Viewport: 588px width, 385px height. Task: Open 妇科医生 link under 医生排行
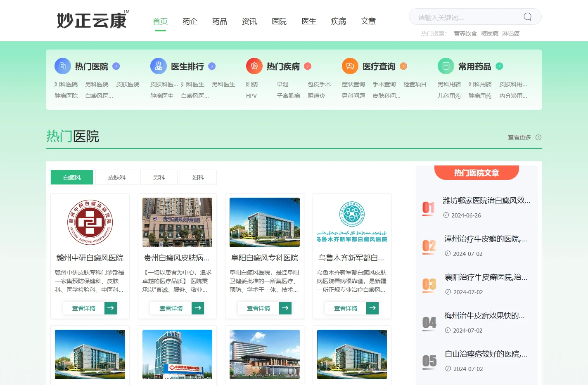pos(192,84)
